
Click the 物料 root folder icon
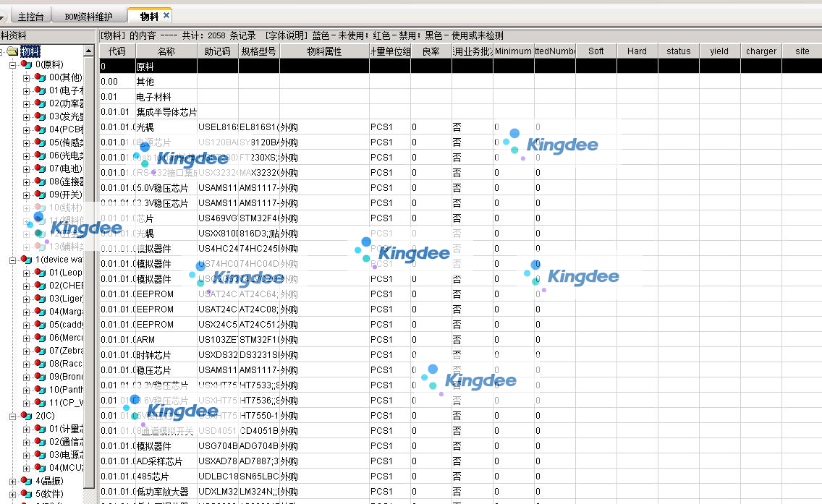(x=12, y=51)
